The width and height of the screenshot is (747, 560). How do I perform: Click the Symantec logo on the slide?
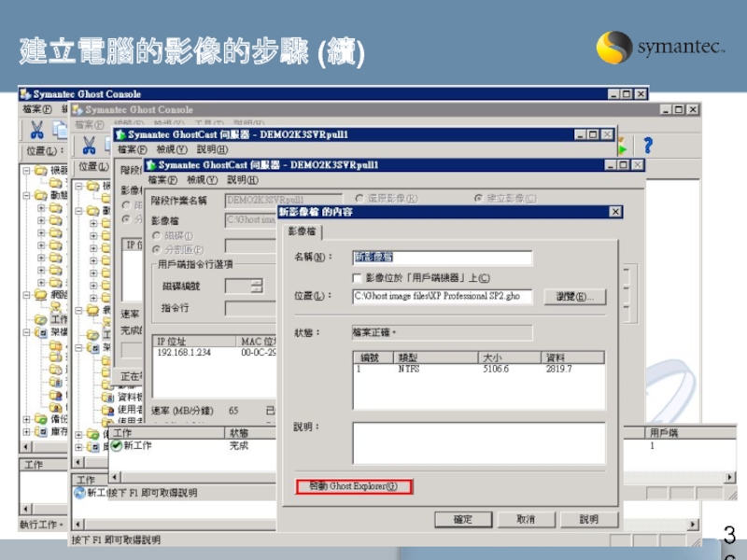pyautogui.click(x=660, y=48)
